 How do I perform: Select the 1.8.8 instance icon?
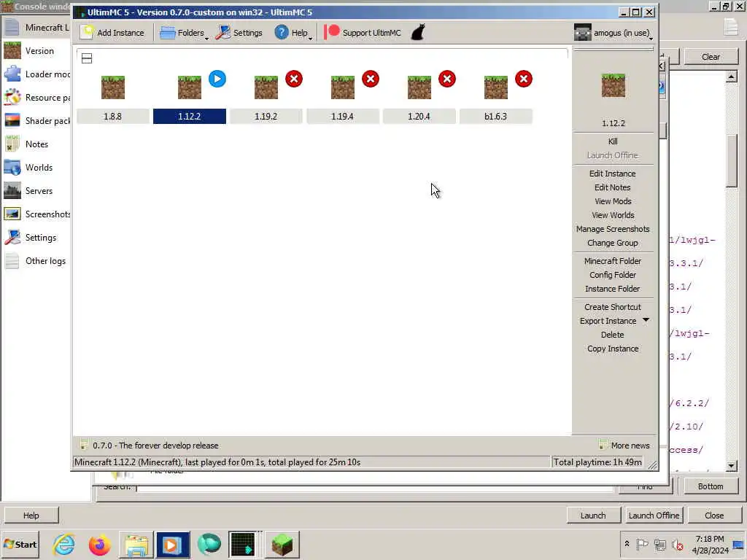pos(113,87)
